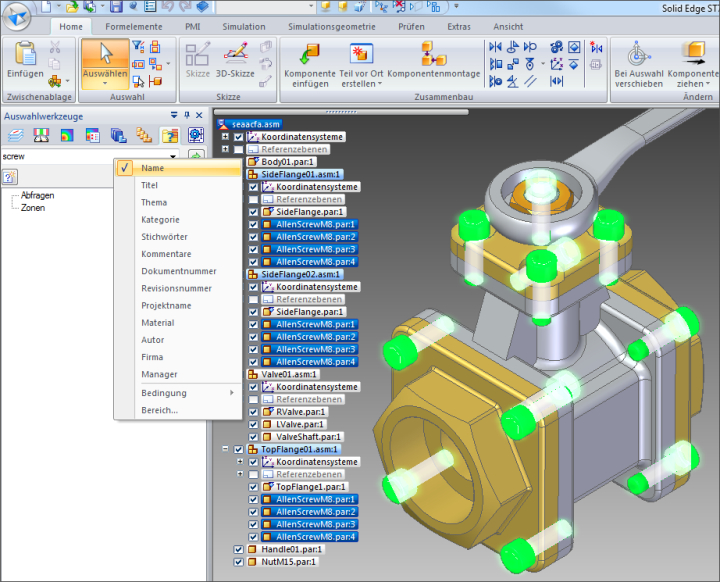Click Komponente einfügen icon
Viewport: 720px width, 582px height.
[x=310, y=54]
